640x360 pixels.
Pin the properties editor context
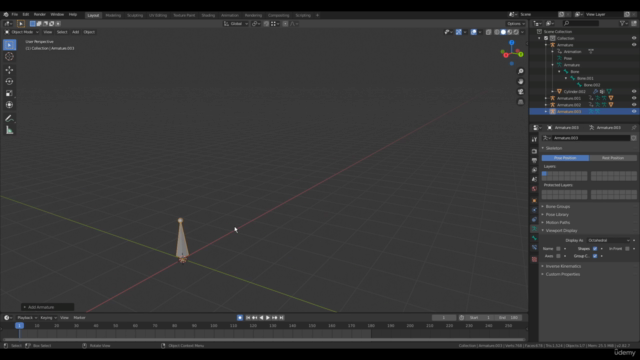[x=633, y=128]
